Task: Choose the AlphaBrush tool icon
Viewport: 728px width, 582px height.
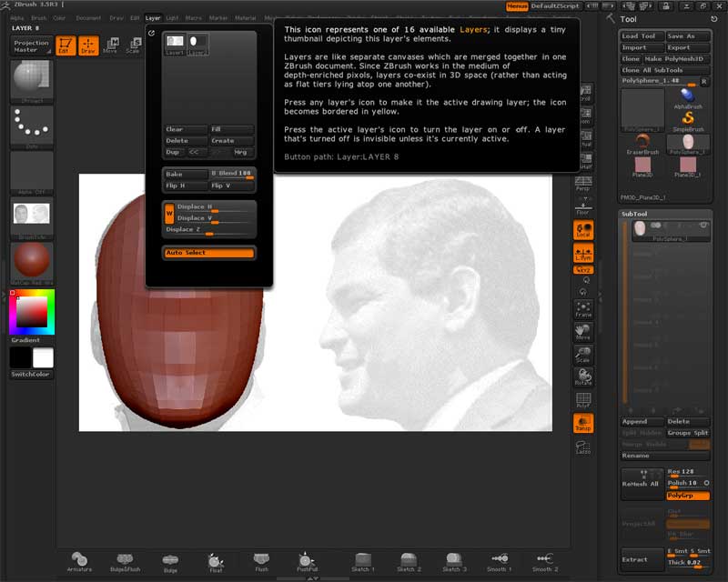Action: [688, 98]
